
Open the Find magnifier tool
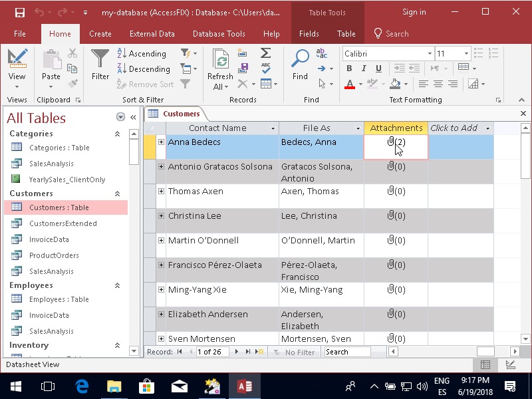coord(300,60)
